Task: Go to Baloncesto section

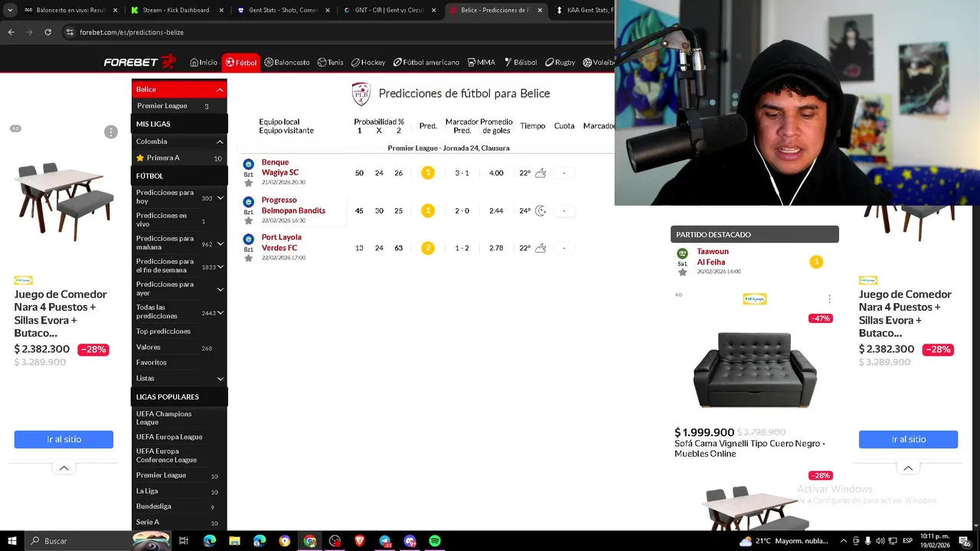Action: 287,62
